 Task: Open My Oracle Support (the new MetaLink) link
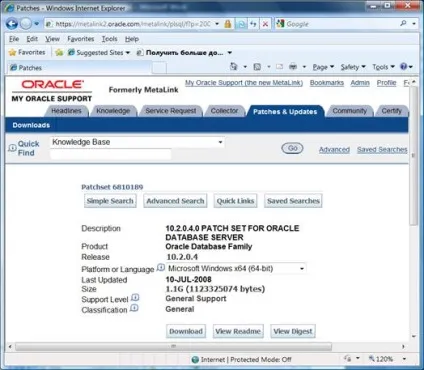point(244,83)
